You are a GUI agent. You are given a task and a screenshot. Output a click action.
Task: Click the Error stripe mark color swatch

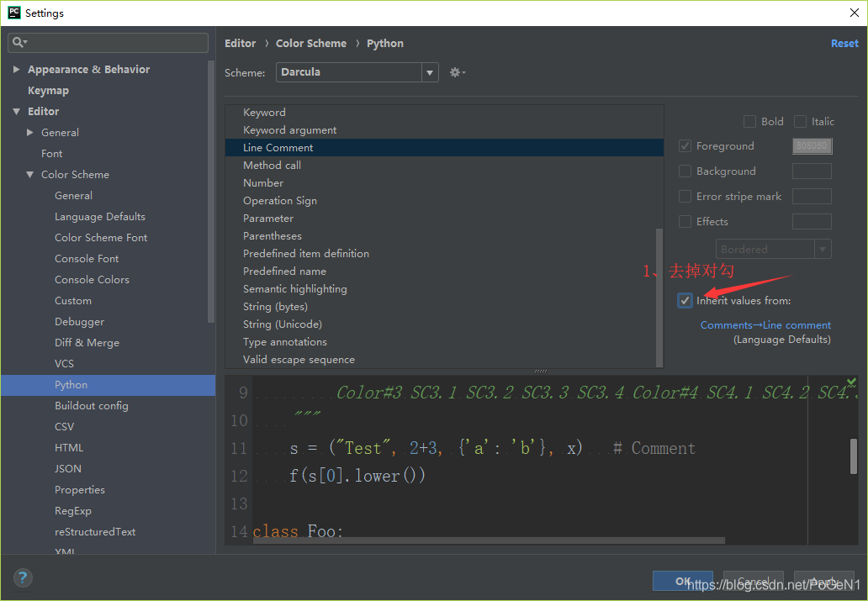tap(812, 197)
